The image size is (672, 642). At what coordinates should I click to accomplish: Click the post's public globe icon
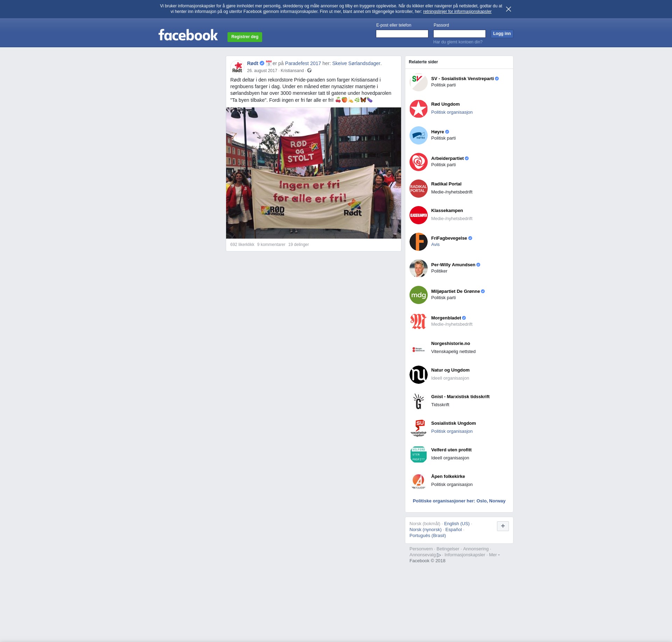(x=309, y=71)
